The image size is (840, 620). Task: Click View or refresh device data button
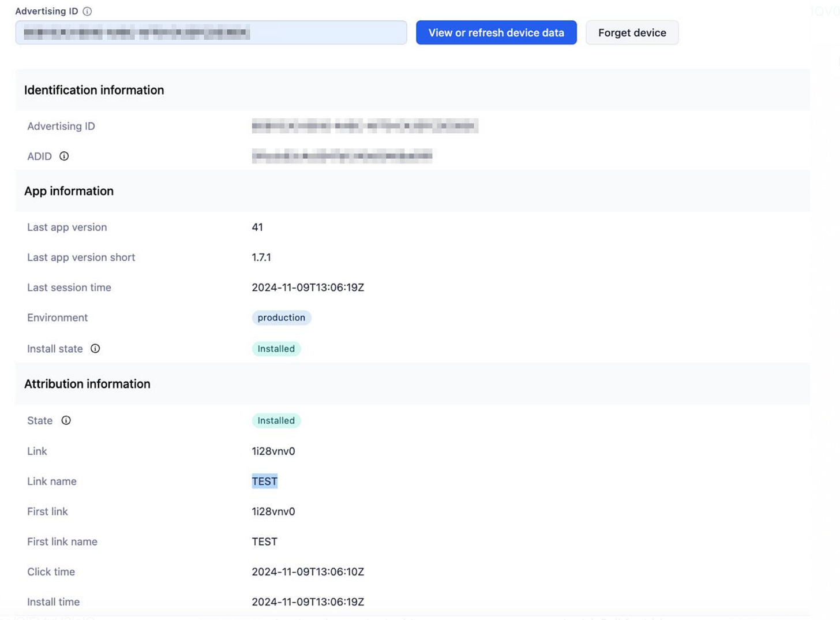[496, 32]
